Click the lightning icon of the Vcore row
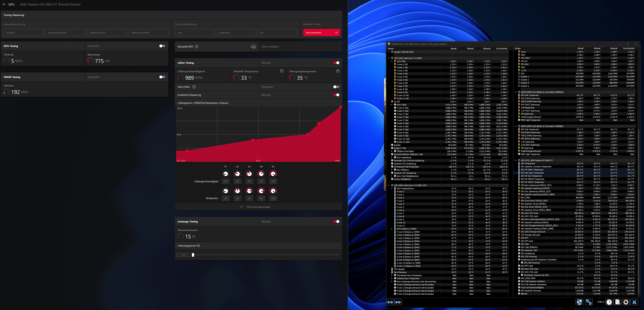 (519, 52)
